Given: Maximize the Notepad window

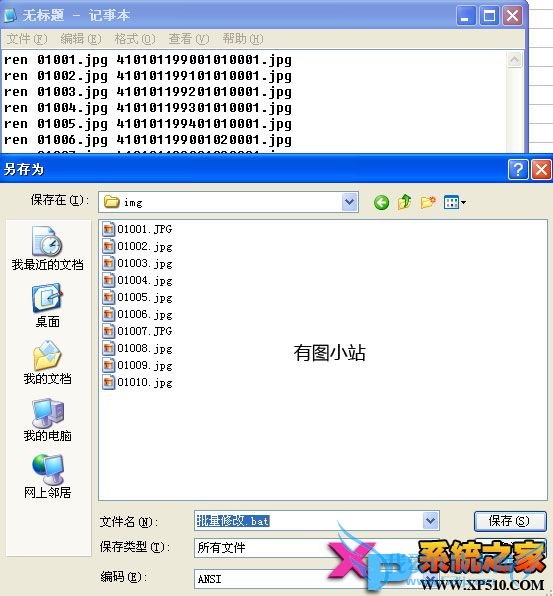Looking at the screenshot, I should click(489, 16).
